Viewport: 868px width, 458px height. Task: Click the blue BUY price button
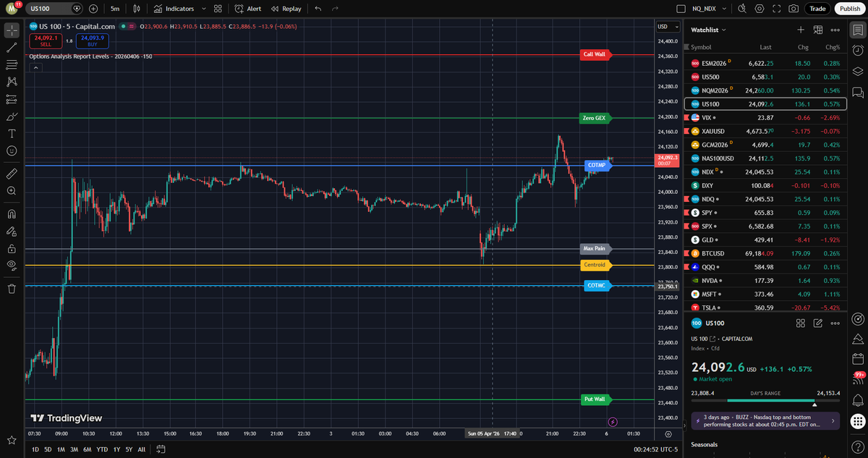(x=93, y=41)
